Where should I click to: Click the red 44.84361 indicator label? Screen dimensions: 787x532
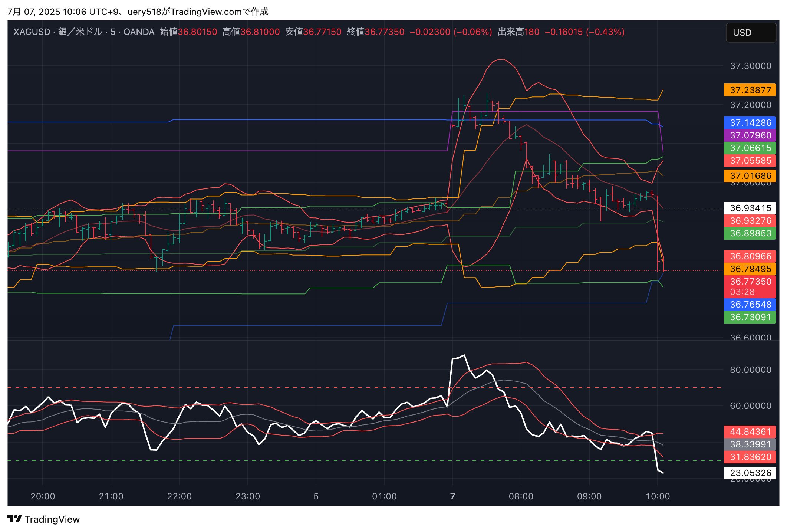[x=750, y=432]
